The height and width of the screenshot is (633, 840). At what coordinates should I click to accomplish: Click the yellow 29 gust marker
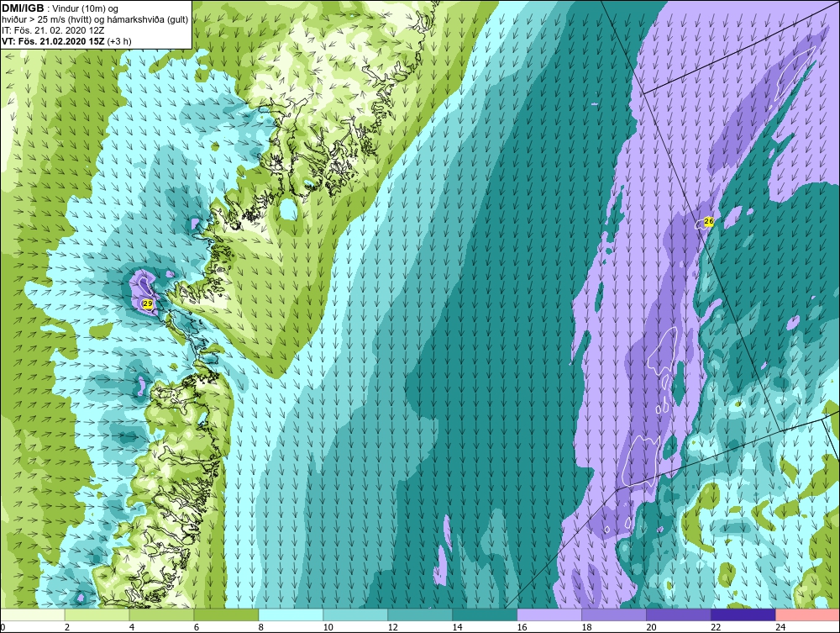coord(148,303)
